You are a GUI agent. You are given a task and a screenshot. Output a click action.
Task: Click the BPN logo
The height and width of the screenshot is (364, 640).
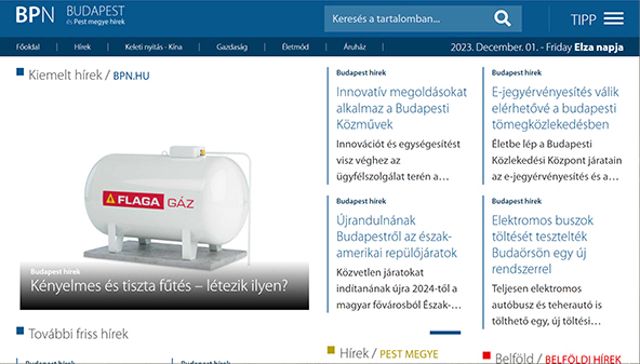[x=35, y=15]
